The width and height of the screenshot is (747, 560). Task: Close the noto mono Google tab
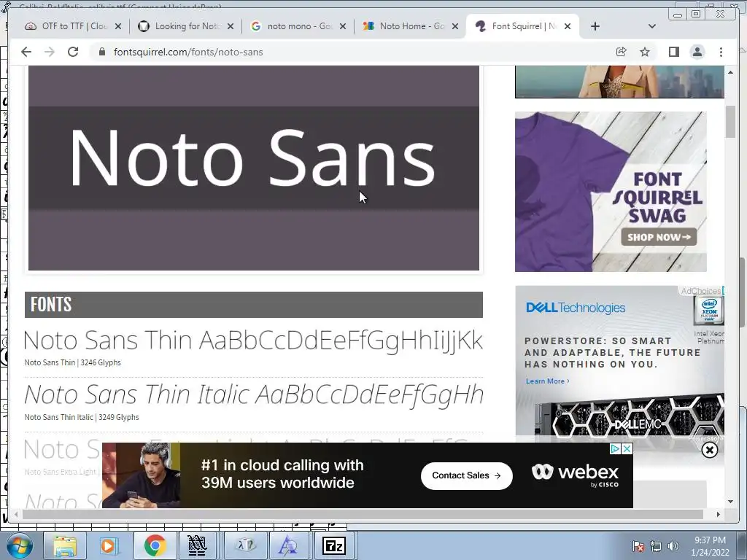[x=343, y=26]
